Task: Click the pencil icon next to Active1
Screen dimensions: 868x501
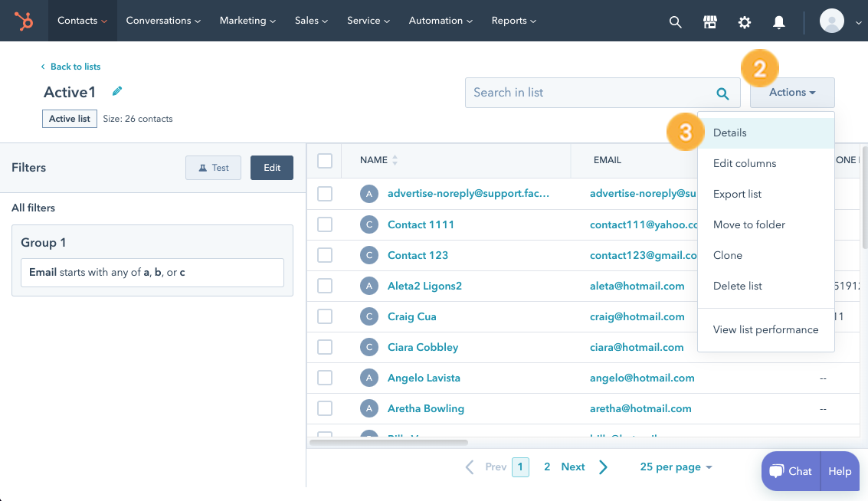Action: (116, 91)
